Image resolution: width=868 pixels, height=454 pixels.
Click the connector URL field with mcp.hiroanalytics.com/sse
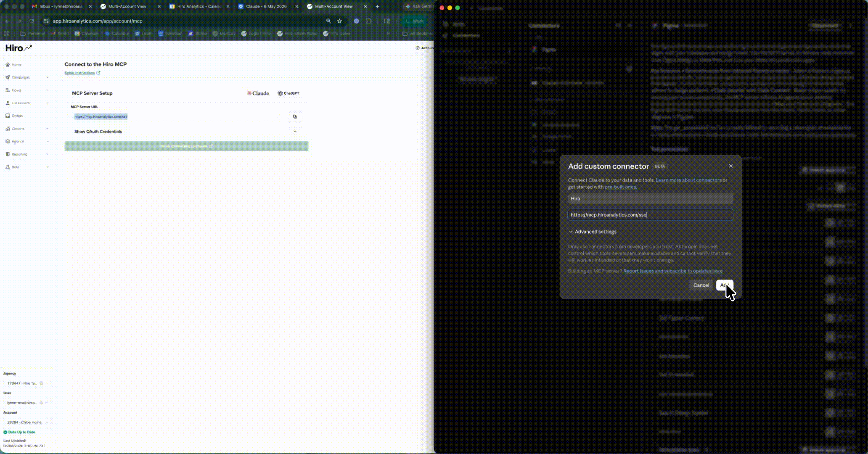[651, 215]
